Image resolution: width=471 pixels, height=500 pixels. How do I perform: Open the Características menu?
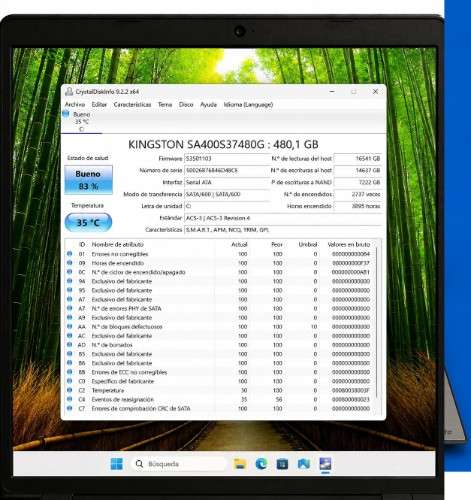[x=132, y=105]
